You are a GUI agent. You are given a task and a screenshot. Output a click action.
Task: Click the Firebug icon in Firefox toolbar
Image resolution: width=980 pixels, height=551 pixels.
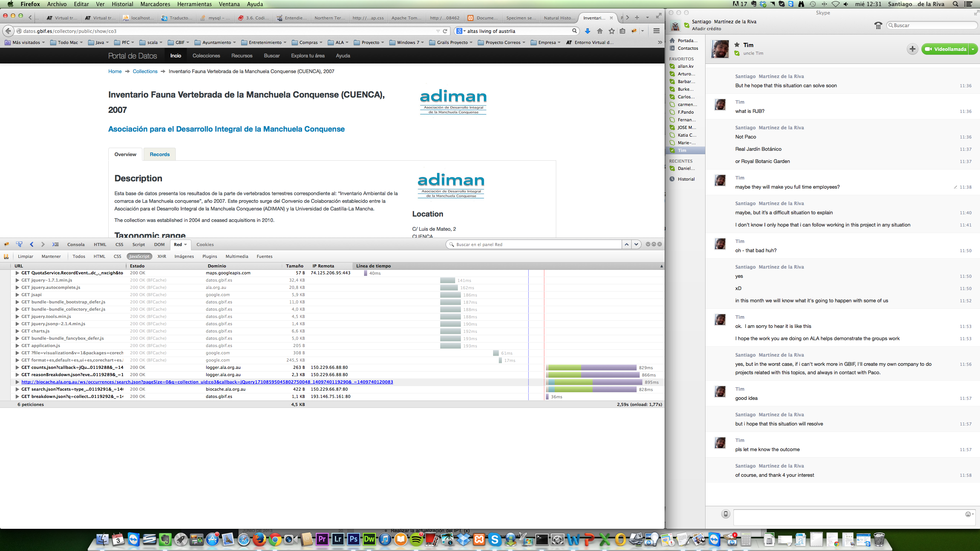click(x=634, y=31)
